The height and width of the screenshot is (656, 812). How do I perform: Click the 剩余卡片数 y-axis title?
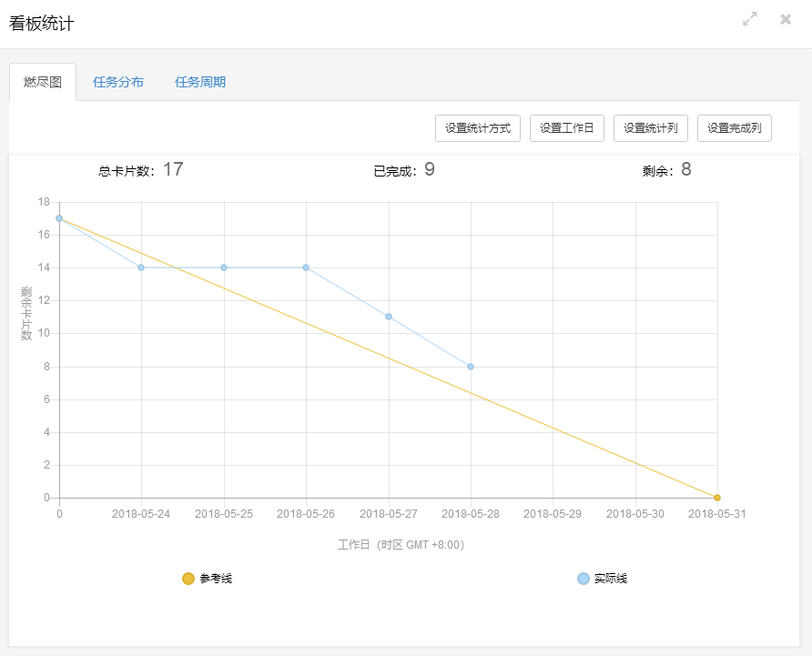click(x=26, y=313)
